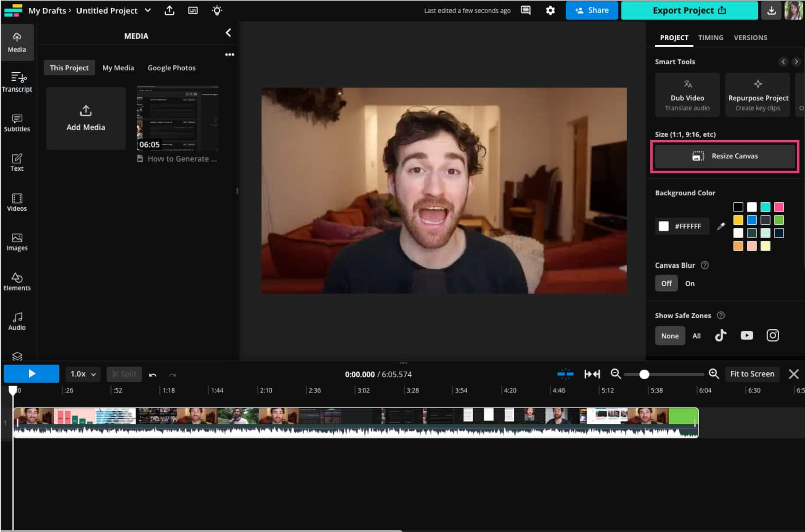This screenshot has width=805, height=532.
Task: Select the Dub Video smart tool
Action: pyautogui.click(x=687, y=95)
